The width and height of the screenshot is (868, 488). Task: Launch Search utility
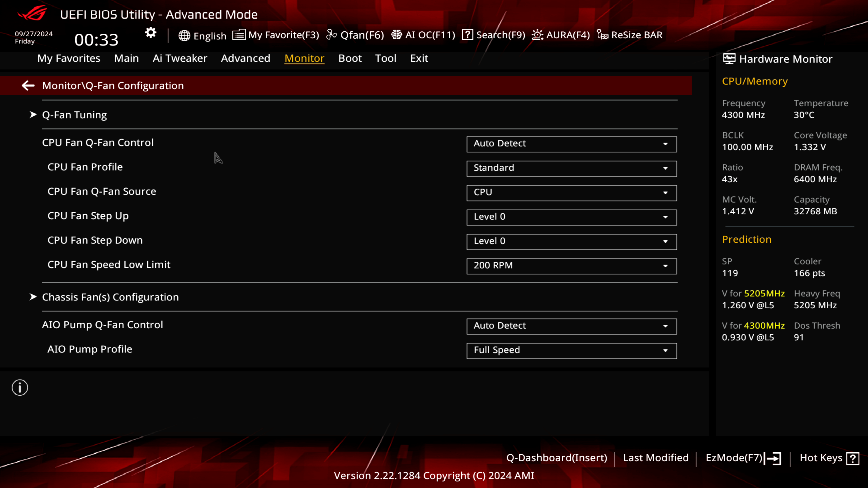[492, 35]
